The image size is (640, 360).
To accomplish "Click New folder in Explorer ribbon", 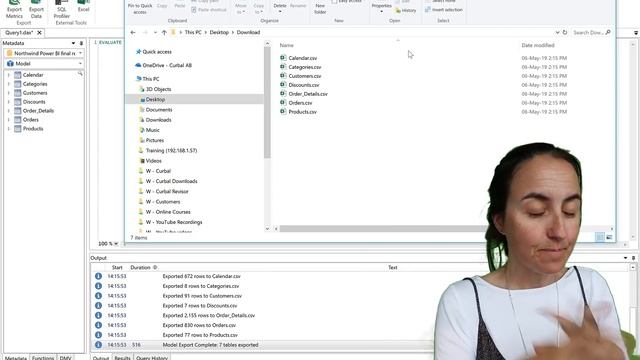I will tap(320, 7).
